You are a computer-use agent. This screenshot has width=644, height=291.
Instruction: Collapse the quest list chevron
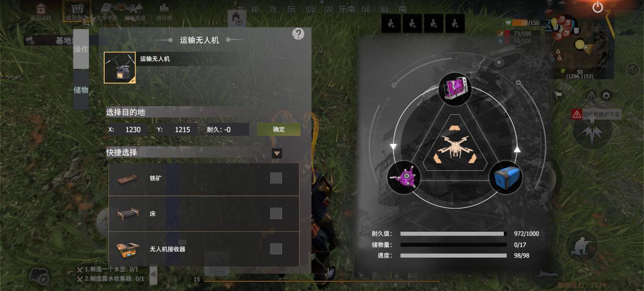tap(153, 274)
